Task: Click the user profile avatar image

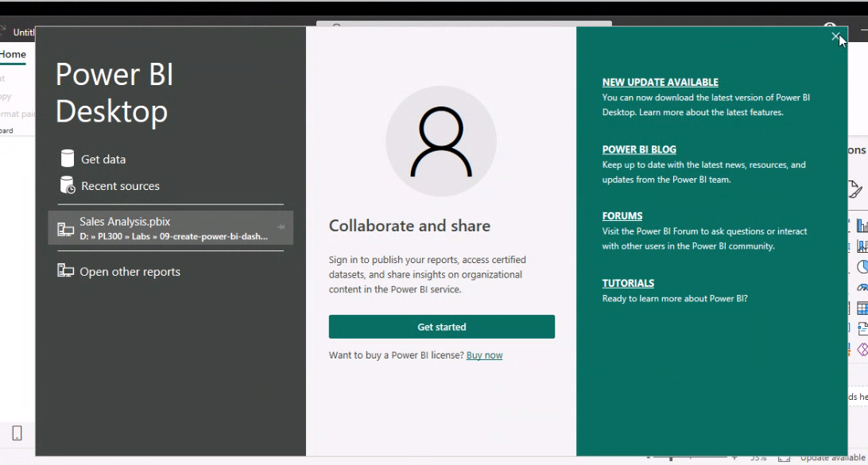Action: [441, 141]
